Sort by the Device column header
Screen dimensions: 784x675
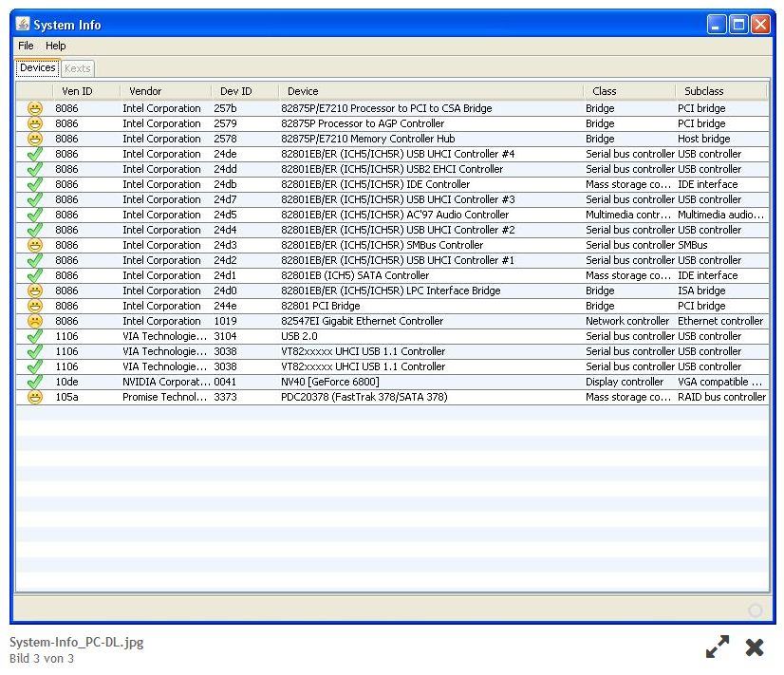(x=431, y=91)
